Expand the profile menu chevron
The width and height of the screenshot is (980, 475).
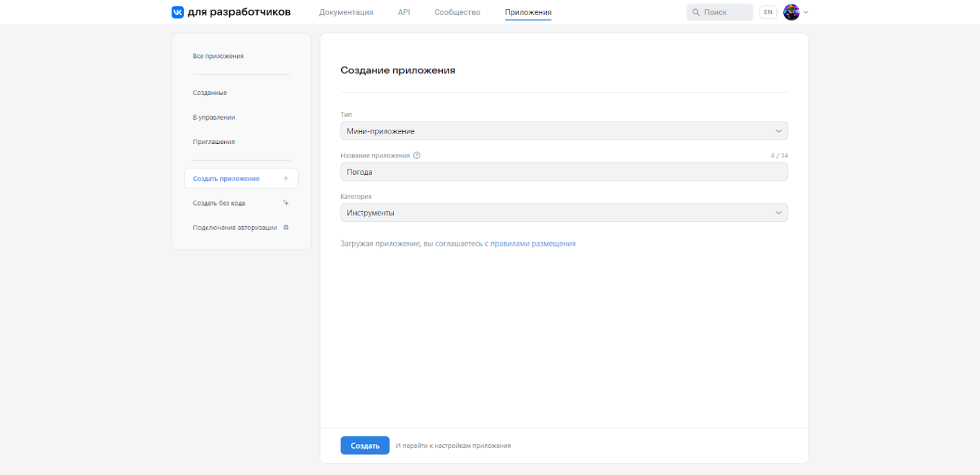806,12
